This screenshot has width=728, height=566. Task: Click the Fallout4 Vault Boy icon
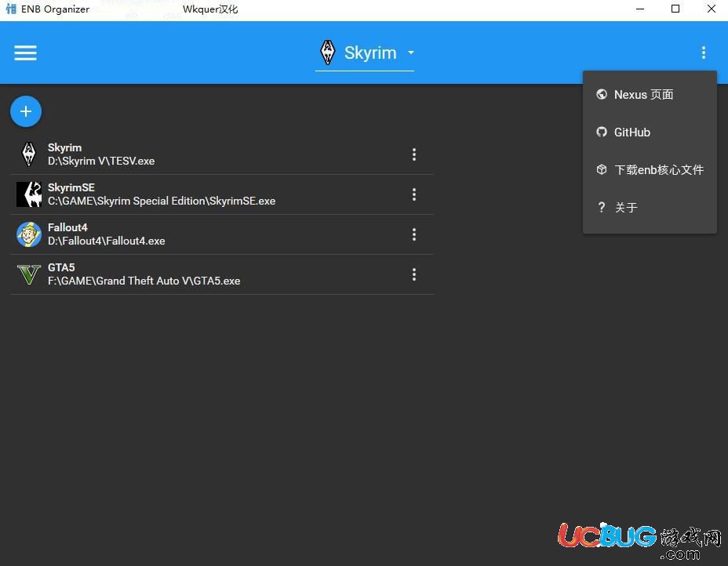click(29, 234)
